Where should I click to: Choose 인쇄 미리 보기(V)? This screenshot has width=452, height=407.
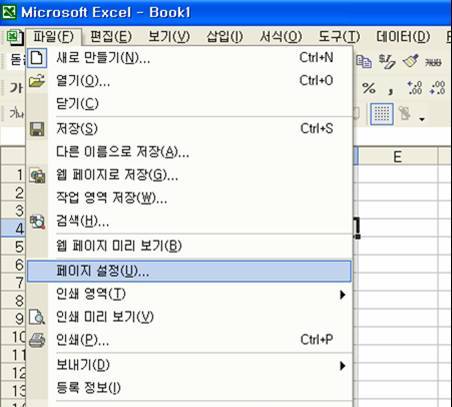189,317
